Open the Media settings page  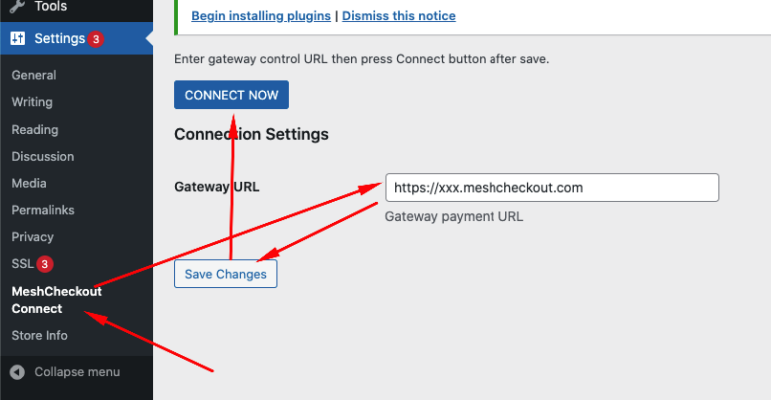point(29,183)
